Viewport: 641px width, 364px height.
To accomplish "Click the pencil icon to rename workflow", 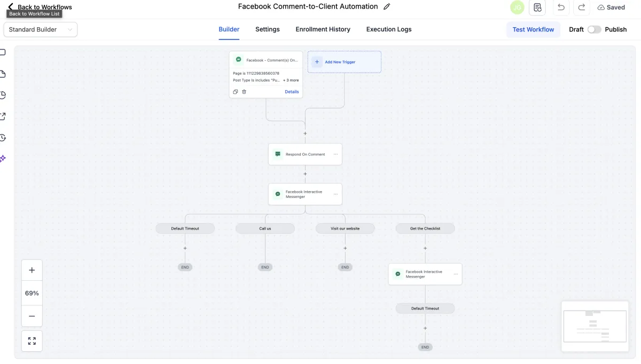I will tap(387, 7).
